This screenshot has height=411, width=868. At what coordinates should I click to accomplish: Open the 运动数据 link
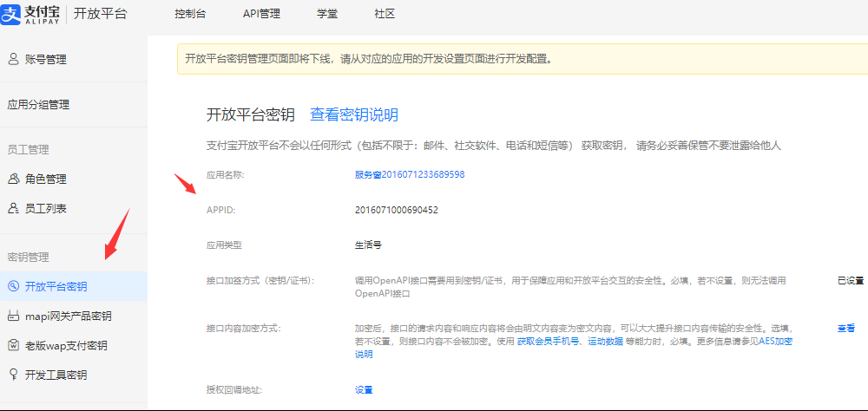pos(605,342)
